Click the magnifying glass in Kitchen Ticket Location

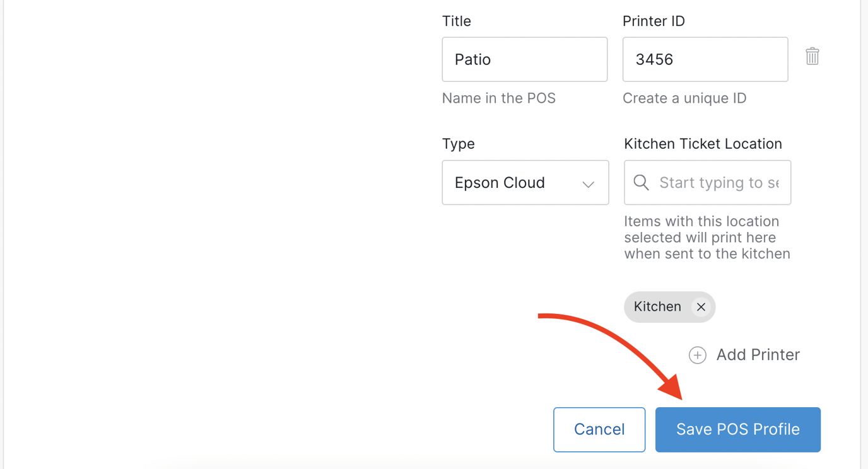pyautogui.click(x=641, y=182)
